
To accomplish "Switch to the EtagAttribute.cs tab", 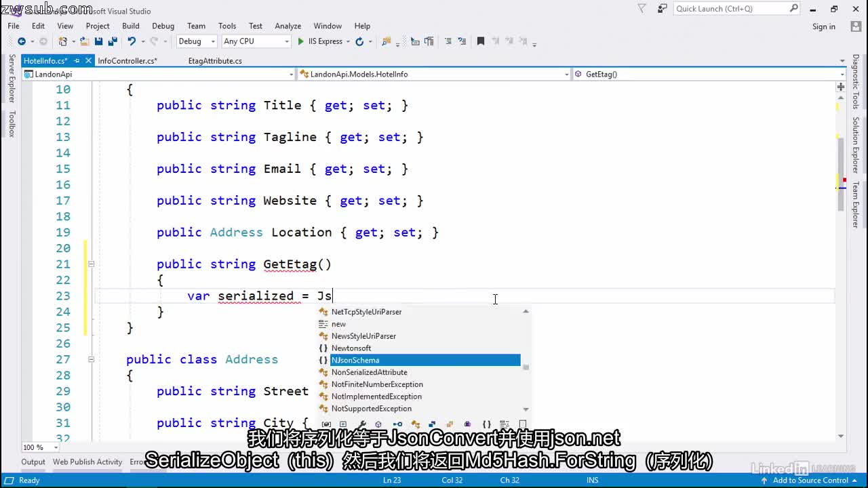I will 215,61.
